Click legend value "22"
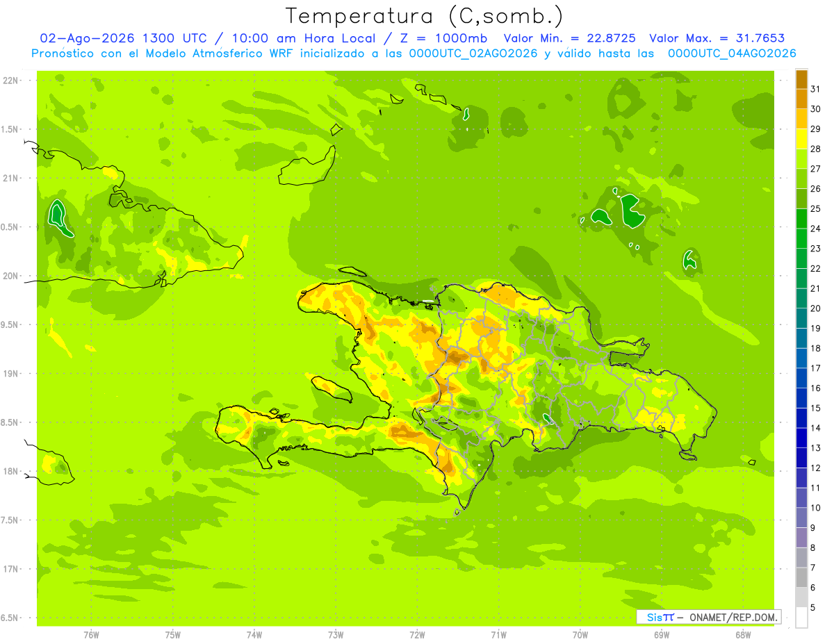834x644 pixels. point(816,268)
